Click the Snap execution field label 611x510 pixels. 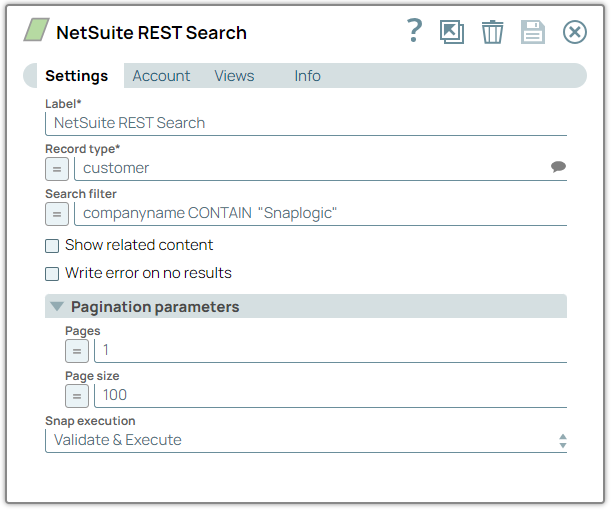coord(90,421)
